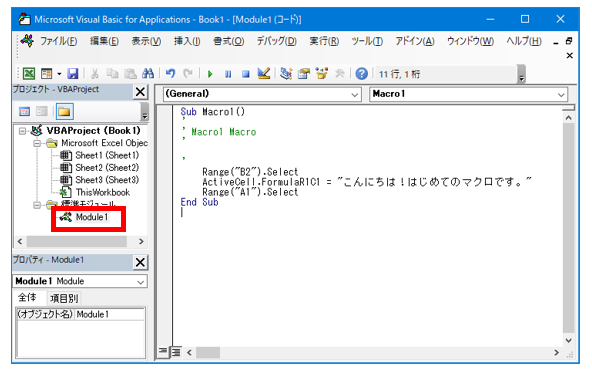Open the ヘルプ(H) menu
592x372 pixels.
(524, 41)
